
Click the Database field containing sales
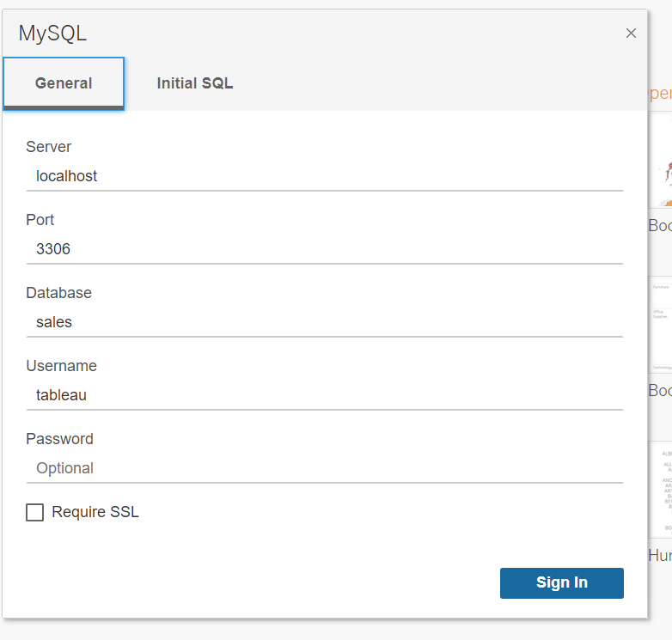[x=325, y=322]
